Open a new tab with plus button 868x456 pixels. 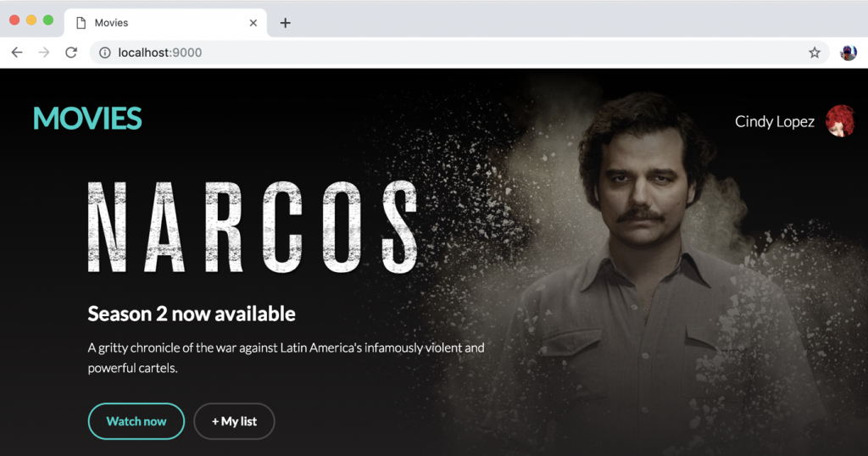coord(285,23)
